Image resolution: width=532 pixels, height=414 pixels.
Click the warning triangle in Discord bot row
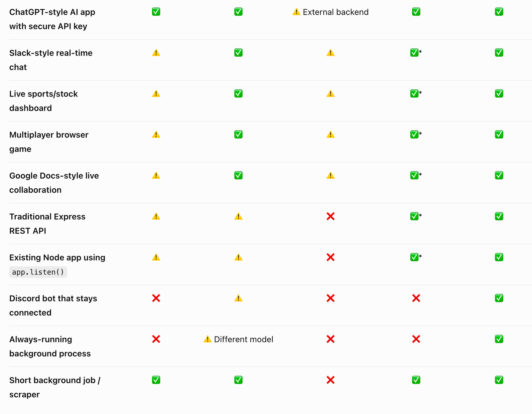pyautogui.click(x=238, y=298)
